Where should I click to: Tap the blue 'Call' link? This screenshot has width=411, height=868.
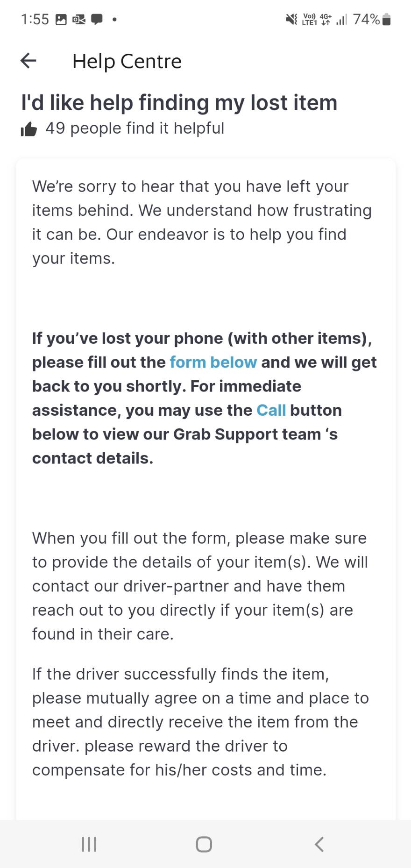pyautogui.click(x=271, y=410)
